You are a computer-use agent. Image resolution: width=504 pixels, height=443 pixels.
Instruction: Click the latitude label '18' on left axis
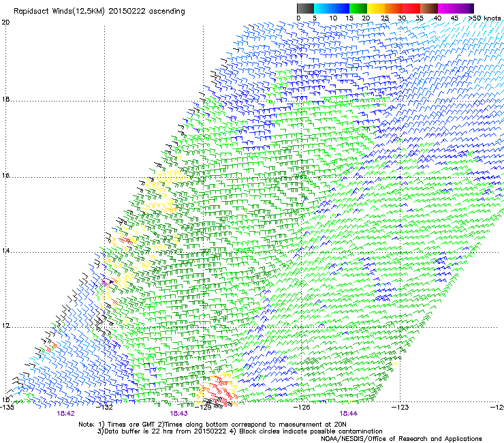coord(5,99)
